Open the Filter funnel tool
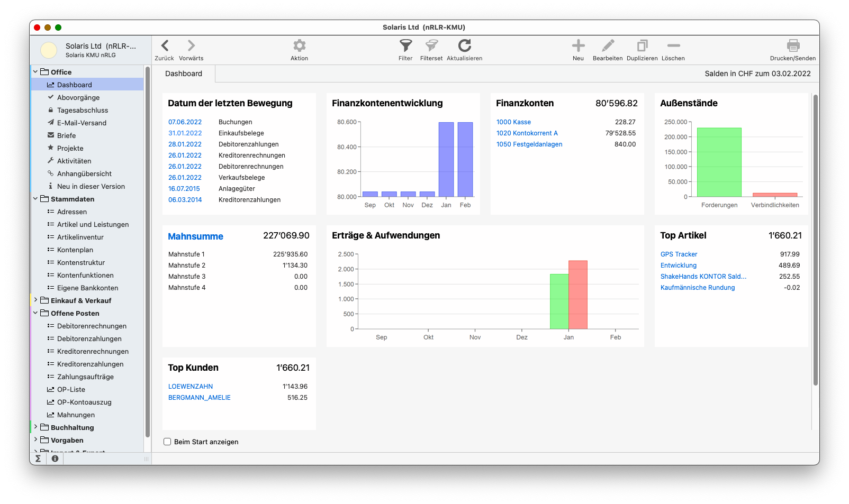849x504 pixels. coord(405,46)
